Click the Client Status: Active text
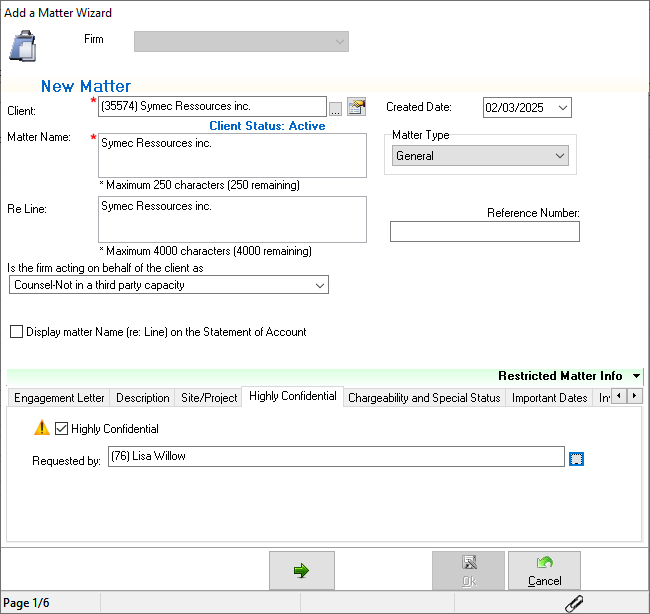The image size is (650, 614). click(x=267, y=126)
